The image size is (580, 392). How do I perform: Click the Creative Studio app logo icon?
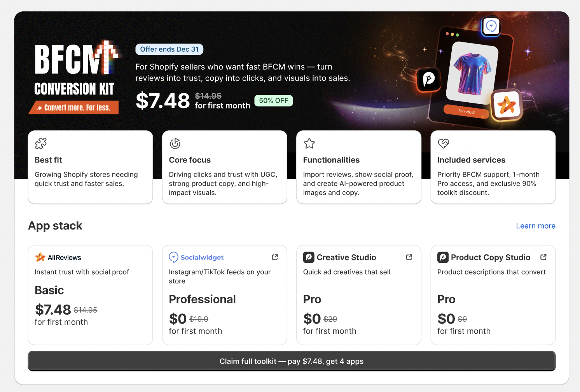[308, 257]
